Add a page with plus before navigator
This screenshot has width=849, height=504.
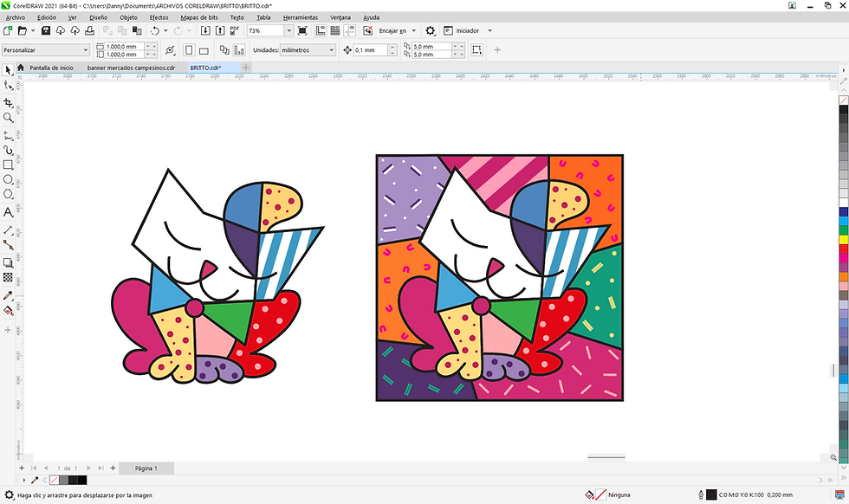[x=22, y=468]
